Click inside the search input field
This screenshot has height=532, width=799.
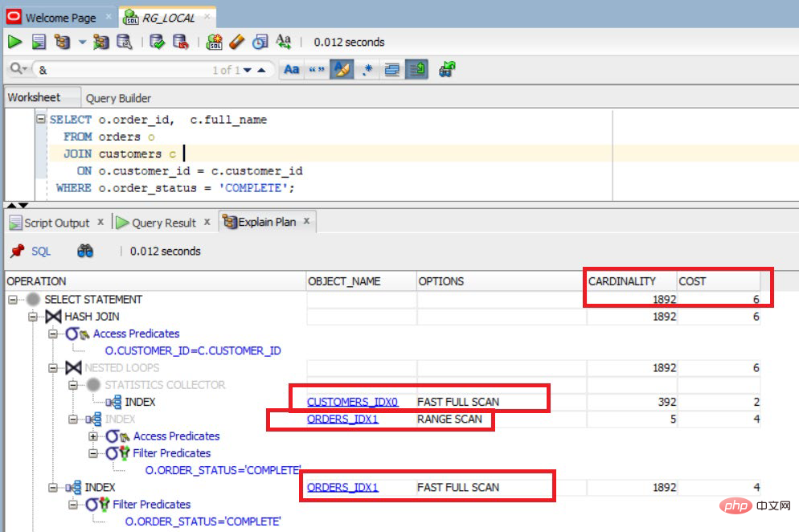121,70
